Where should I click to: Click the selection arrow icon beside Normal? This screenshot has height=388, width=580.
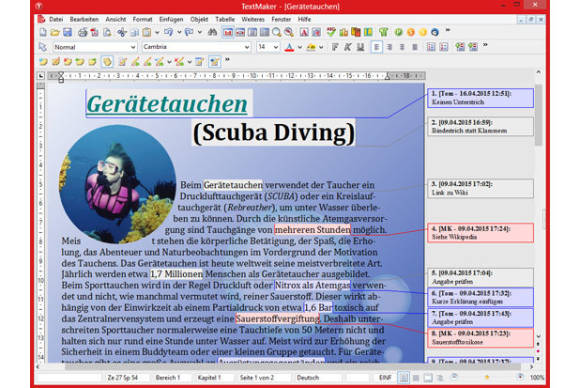point(43,47)
